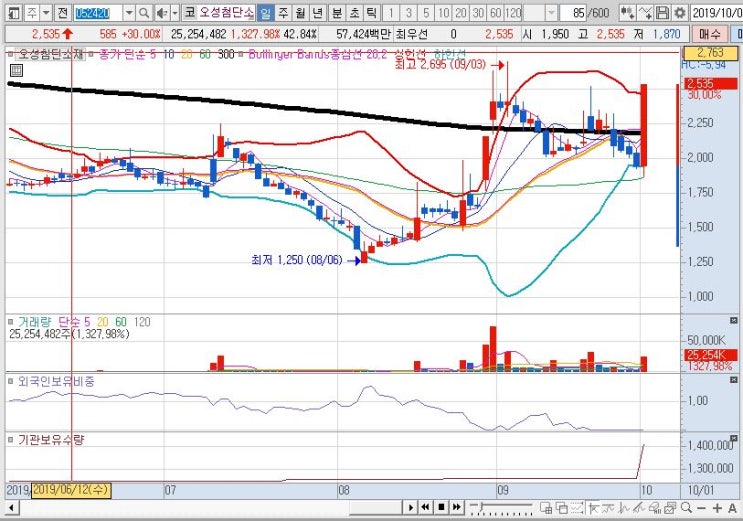Close the foreign ownership ratio pane
743x521 pixels.
(x=734, y=380)
